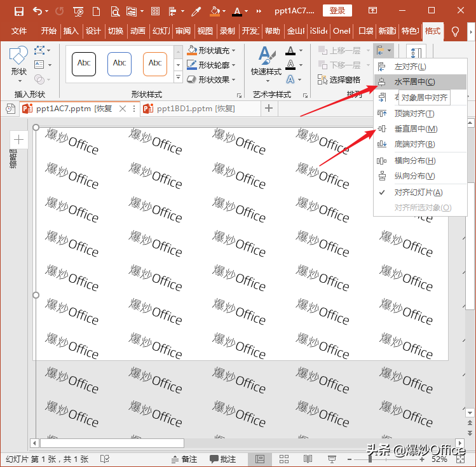Switch to Reading view icon
Viewport: 476px width, 467px height.
pyautogui.click(x=308, y=459)
